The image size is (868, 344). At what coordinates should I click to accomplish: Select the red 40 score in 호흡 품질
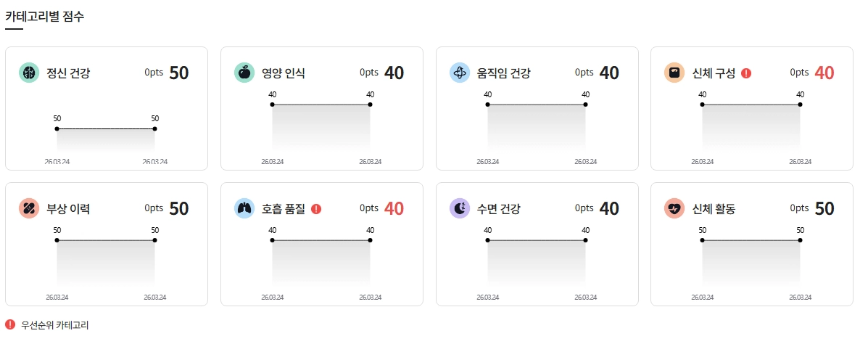tap(394, 208)
